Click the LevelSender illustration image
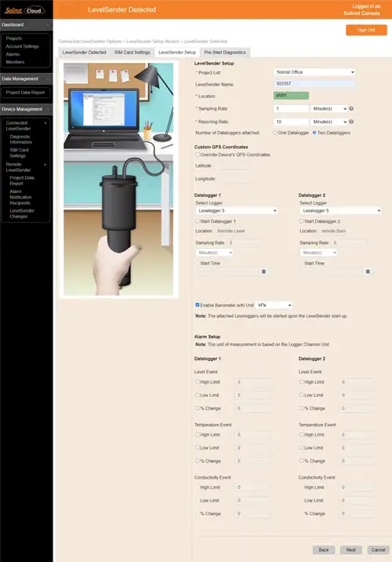The image size is (392, 562). (118, 179)
